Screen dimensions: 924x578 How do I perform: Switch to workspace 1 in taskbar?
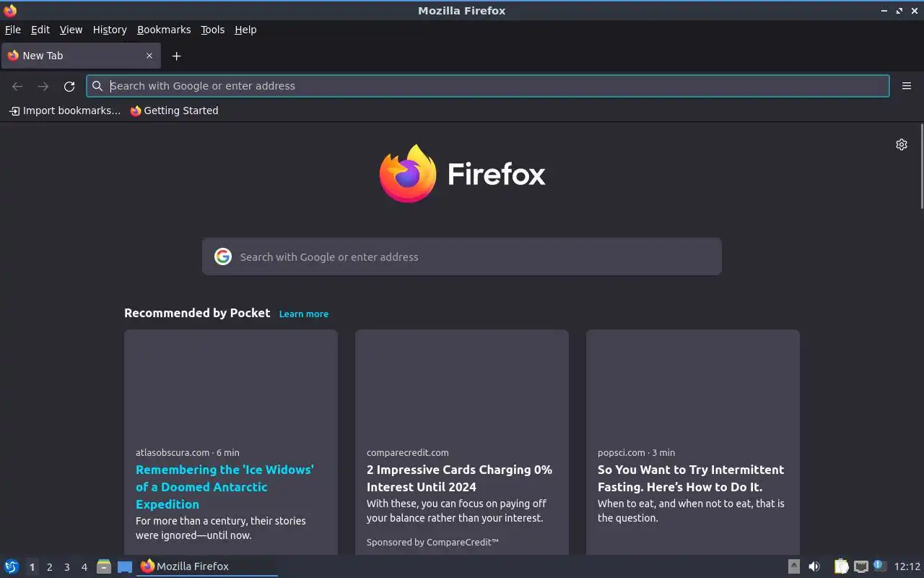[x=32, y=567]
